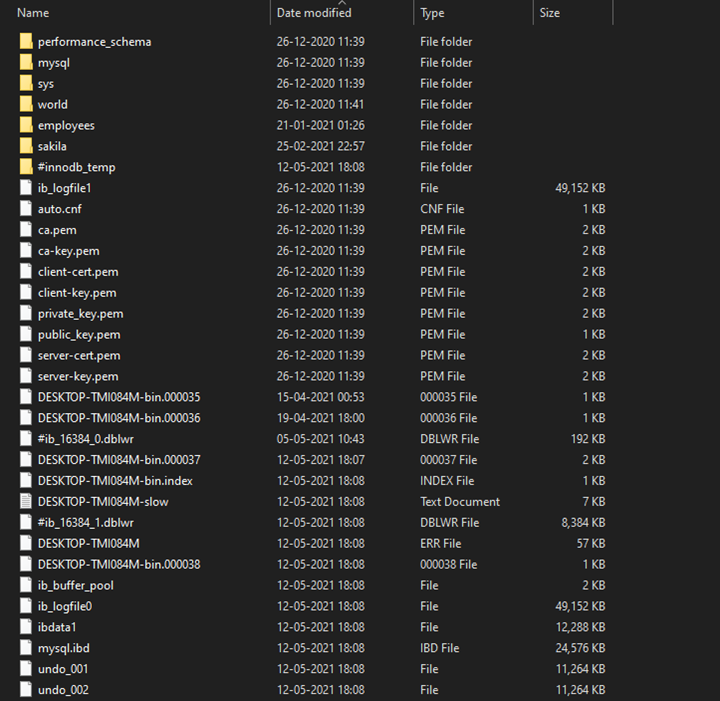Click the 192 KB size value
The image size is (720, 701).
(x=588, y=438)
